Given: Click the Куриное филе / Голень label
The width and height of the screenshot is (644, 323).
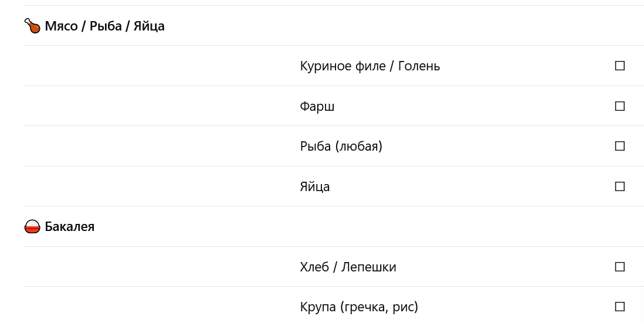Looking at the screenshot, I should click(x=370, y=66).
